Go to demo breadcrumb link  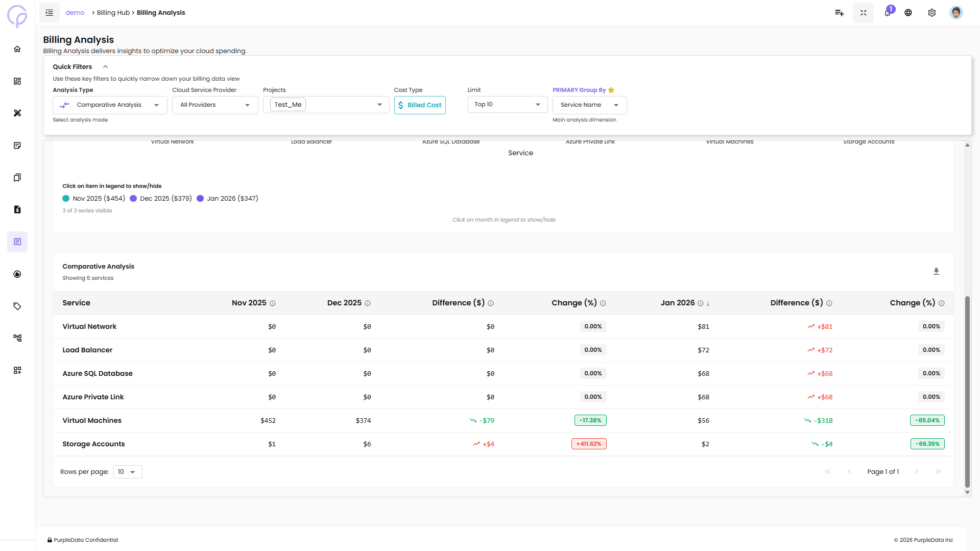click(x=75, y=13)
